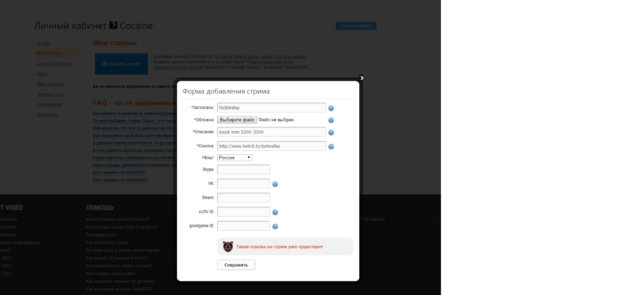Close the stream form dialog
This screenshot has height=295, width=644.
point(361,78)
